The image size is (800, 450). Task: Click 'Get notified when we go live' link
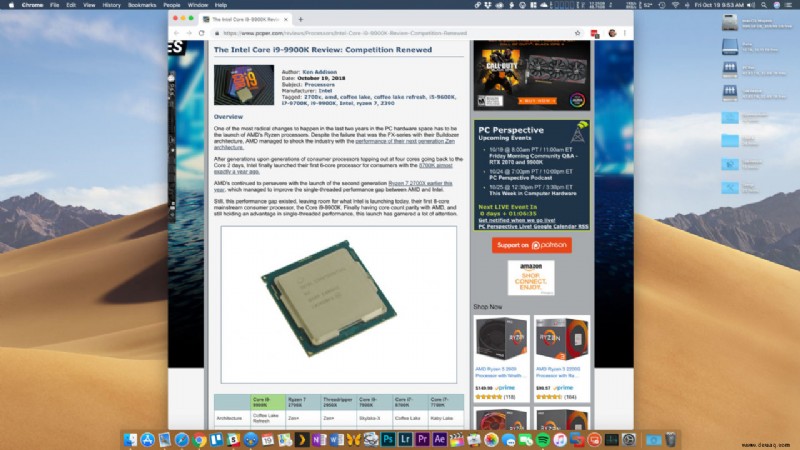point(517,220)
